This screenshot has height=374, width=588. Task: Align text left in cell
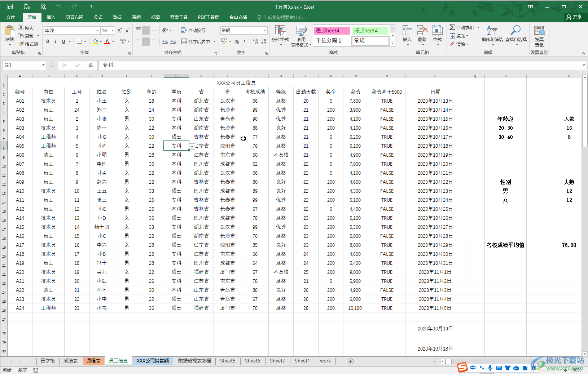138,41
